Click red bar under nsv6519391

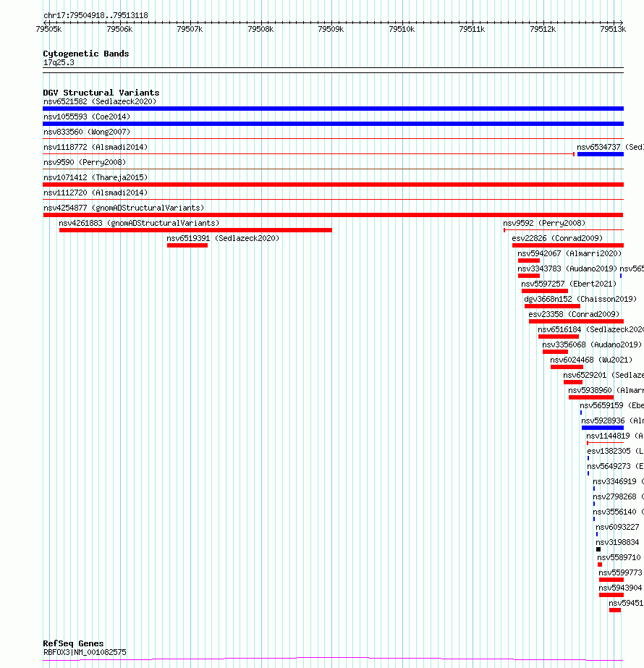click(187, 245)
